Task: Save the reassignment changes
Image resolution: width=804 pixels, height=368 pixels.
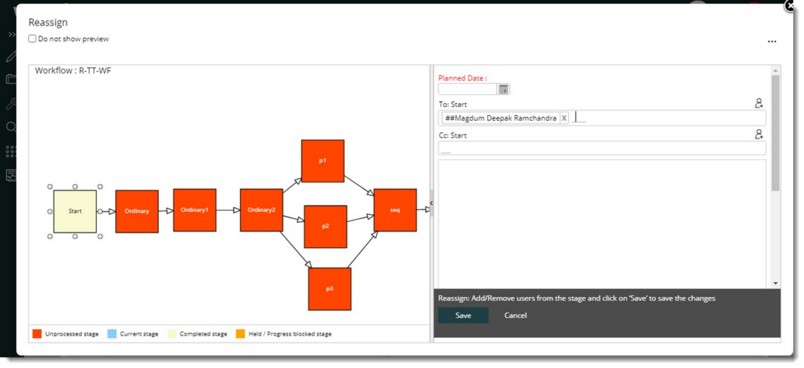Action: (463, 315)
